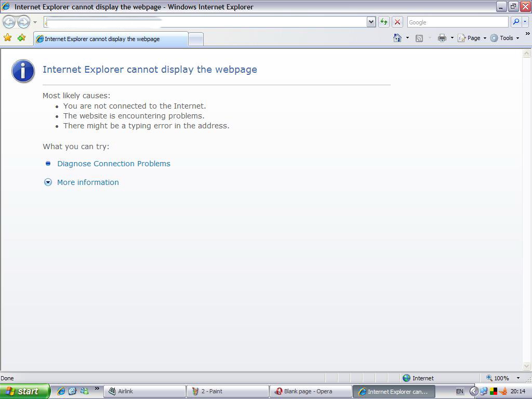Click the Done status bar text
The image size is (532, 399).
pyautogui.click(x=7, y=378)
